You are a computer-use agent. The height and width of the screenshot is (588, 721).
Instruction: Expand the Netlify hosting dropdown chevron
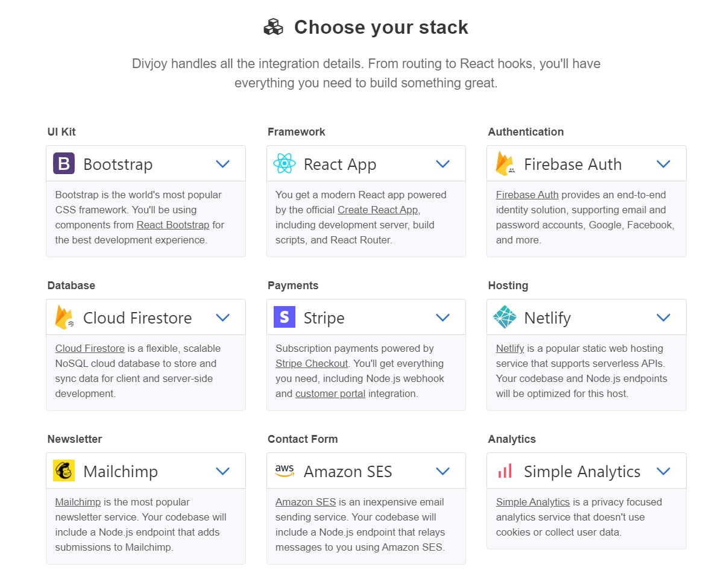click(663, 317)
